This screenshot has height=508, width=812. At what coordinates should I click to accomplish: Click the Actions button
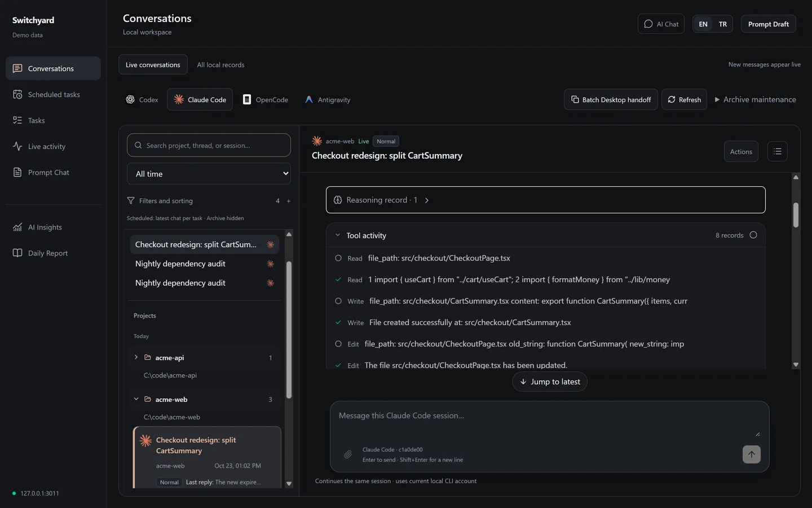741,151
